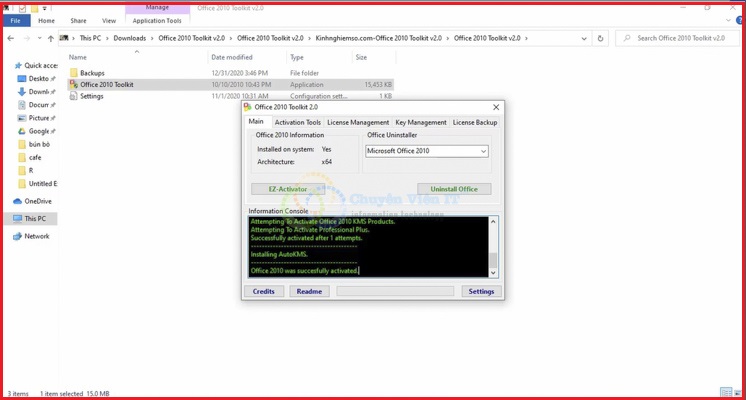Switch to the Key Management tab

420,122
